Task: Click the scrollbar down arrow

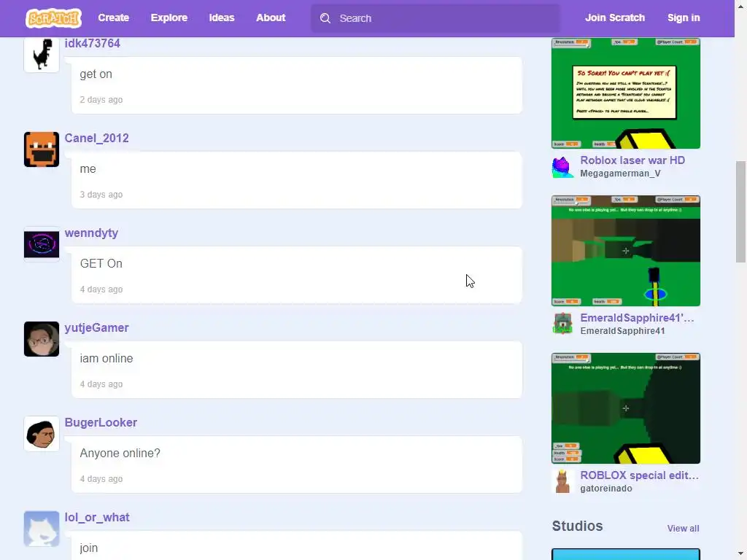Action: 740,554
